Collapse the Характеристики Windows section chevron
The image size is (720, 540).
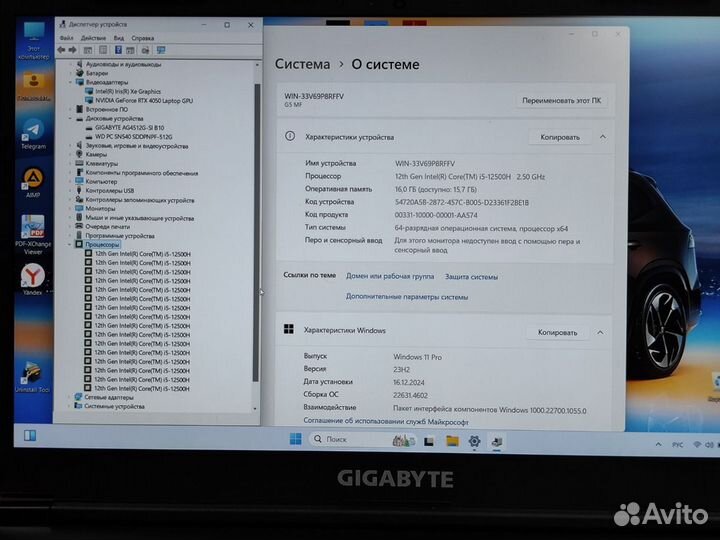(x=601, y=332)
